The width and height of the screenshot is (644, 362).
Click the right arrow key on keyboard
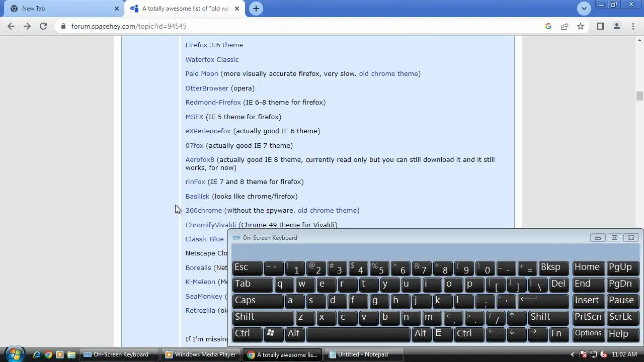[537, 334]
